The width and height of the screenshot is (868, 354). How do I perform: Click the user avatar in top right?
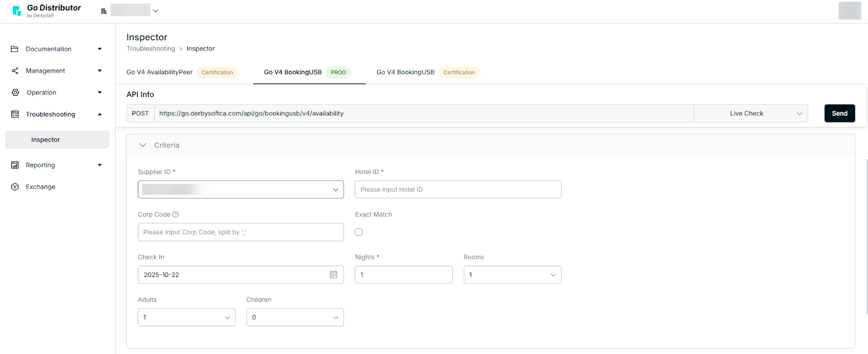point(850,11)
